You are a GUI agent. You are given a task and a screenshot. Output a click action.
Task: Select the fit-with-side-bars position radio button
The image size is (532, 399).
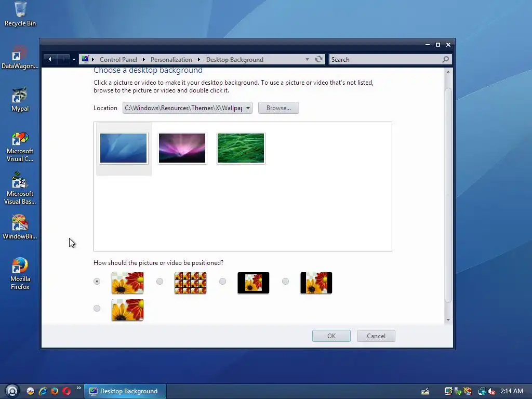coord(285,281)
